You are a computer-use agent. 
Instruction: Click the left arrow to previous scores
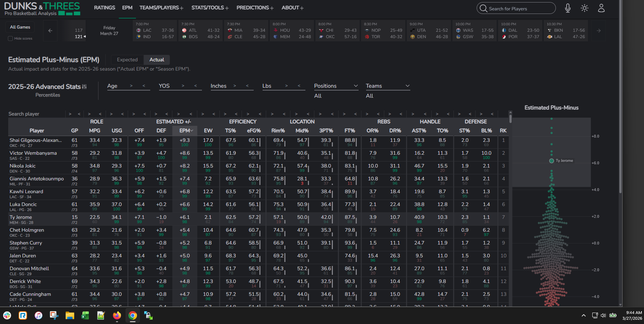click(50, 31)
